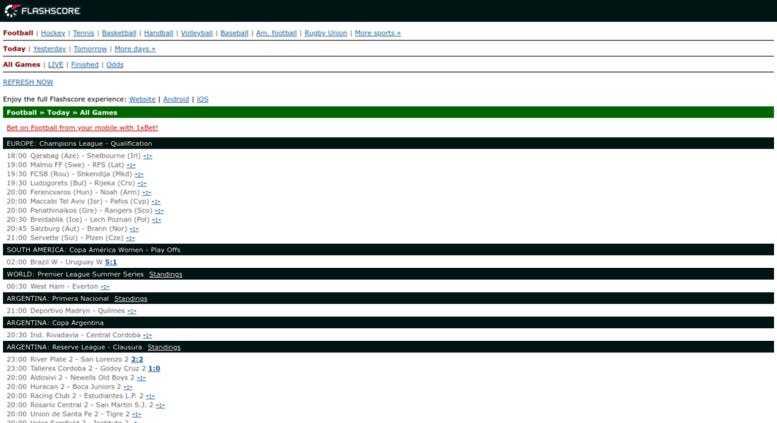Open the full Website link
This screenshot has height=423, width=777.
tap(142, 100)
